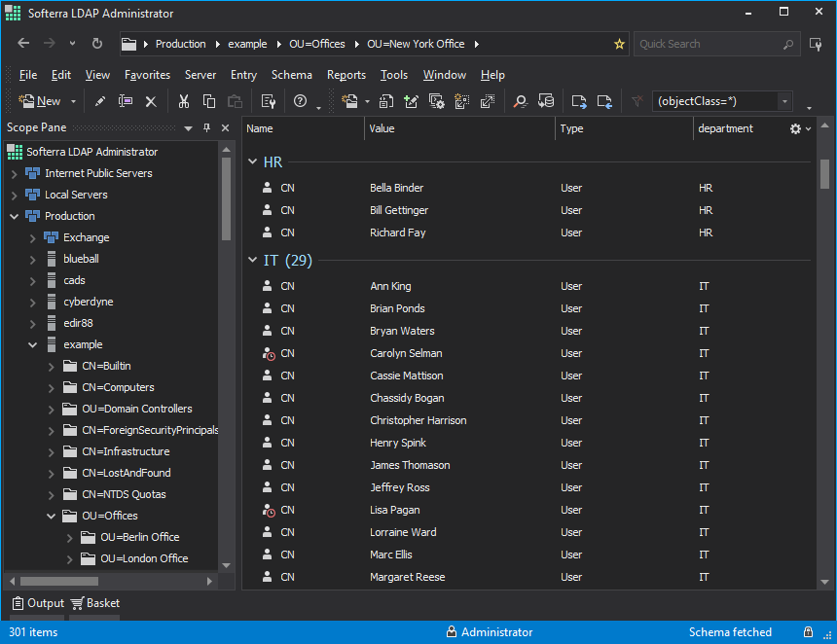Click the forward navigation arrow
Viewport: 837px width, 644px height.
(49, 43)
